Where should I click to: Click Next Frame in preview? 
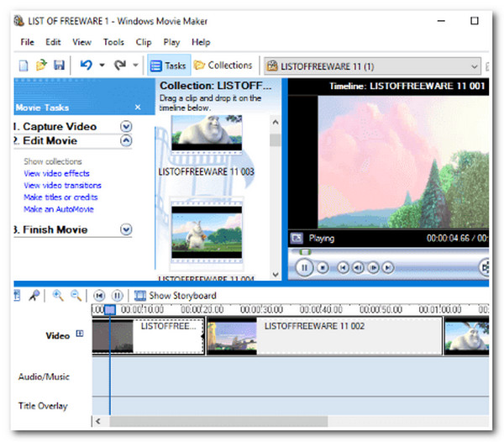[x=373, y=268]
